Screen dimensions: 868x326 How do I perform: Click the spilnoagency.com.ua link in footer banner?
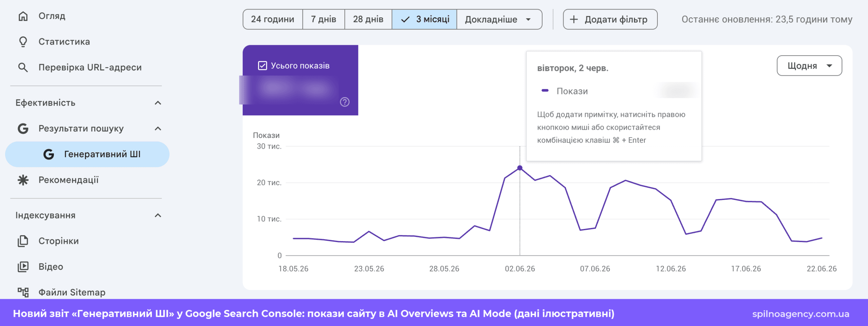801,314
